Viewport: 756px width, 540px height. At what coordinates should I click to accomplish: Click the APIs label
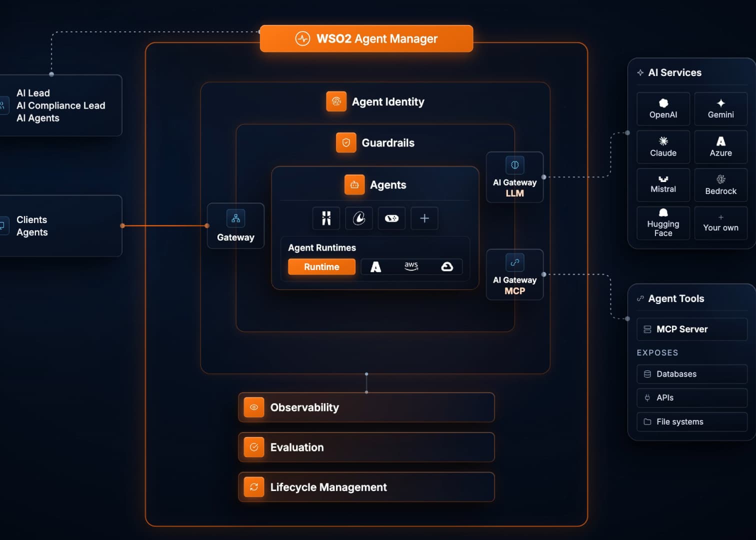[x=665, y=398]
